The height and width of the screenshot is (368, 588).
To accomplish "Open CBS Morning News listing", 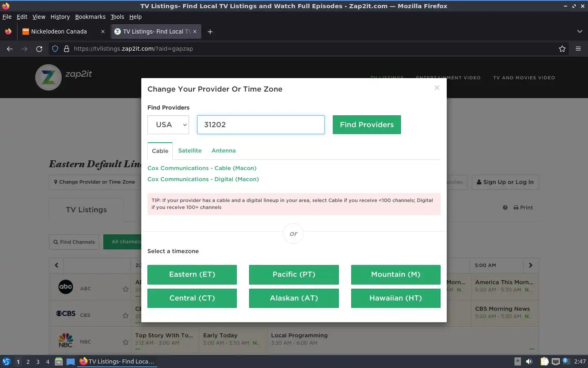I will [504, 313].
